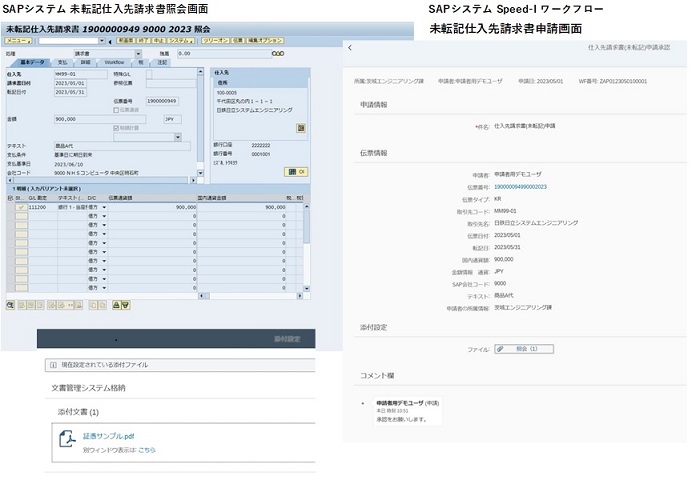
Task: Click the 前画面 toolbar button
Action: tap(126, 41)
